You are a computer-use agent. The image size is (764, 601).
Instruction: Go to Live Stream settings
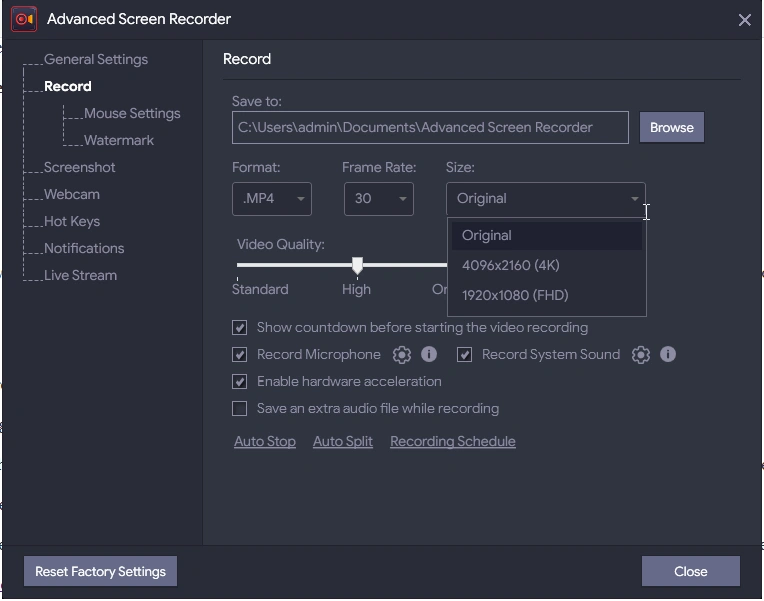80,275
